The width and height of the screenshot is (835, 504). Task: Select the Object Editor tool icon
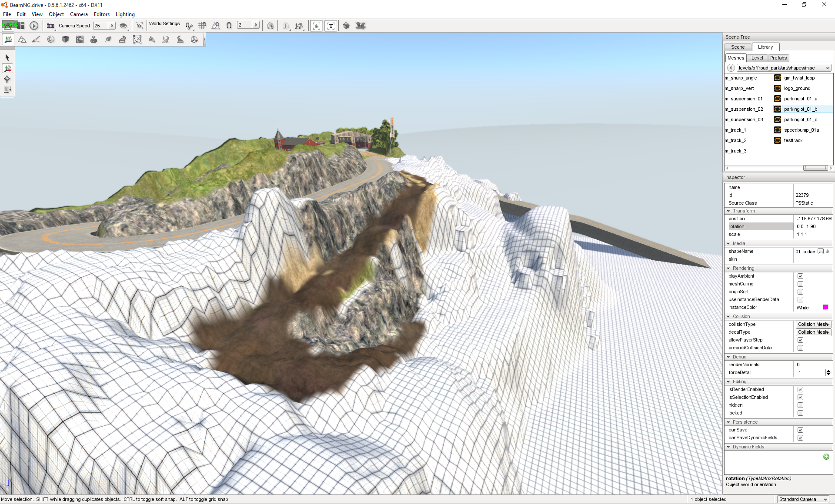[x=8, y=40]
